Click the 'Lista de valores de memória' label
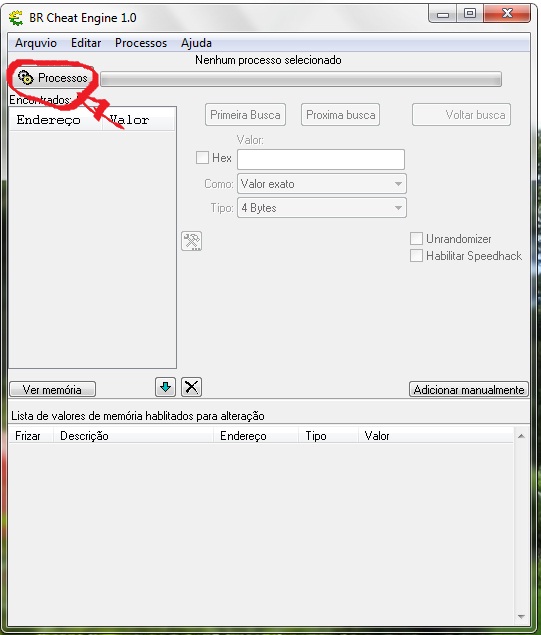541x635 pixels. pos(138,416)
